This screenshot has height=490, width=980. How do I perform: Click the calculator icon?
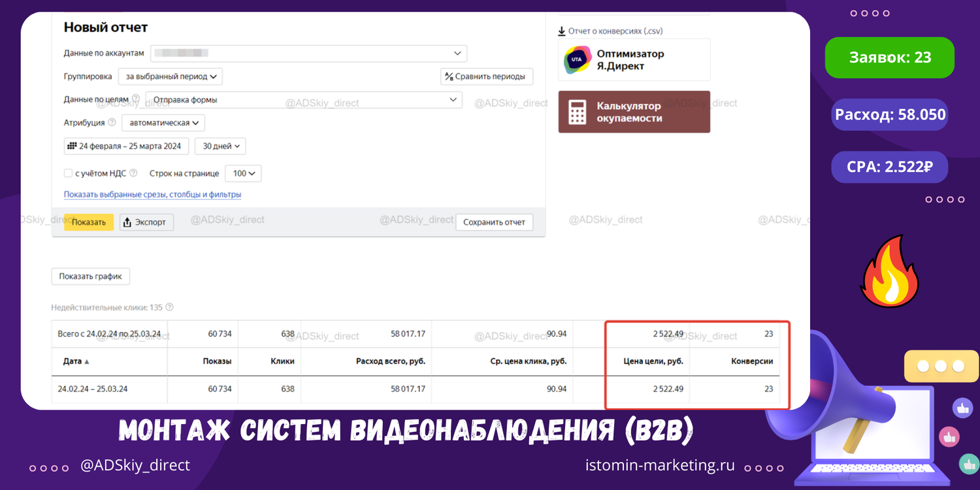[x=577, y=112]
